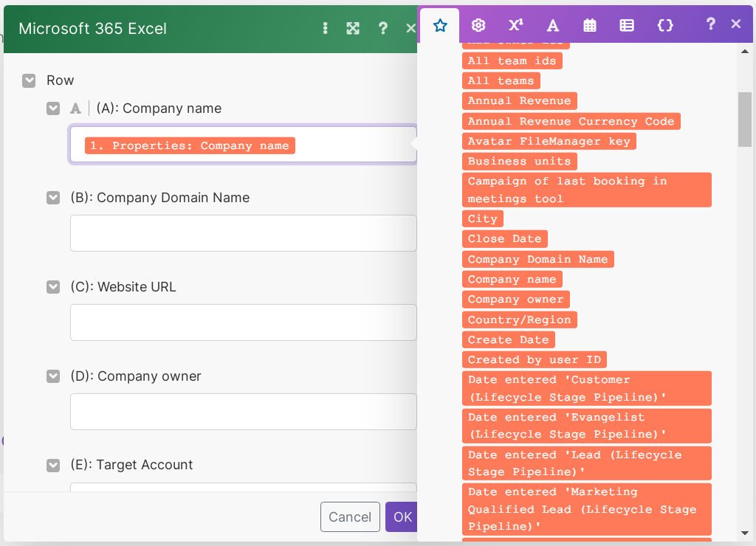756x546 pixels.
Task: Collapse the Row section
Action: click(x=29, y=80)
